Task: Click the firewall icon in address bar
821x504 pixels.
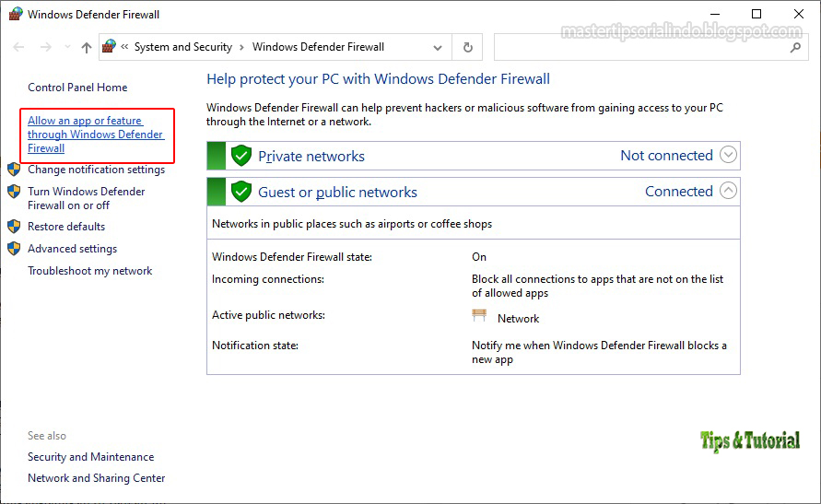Action: tap(109, 47)
